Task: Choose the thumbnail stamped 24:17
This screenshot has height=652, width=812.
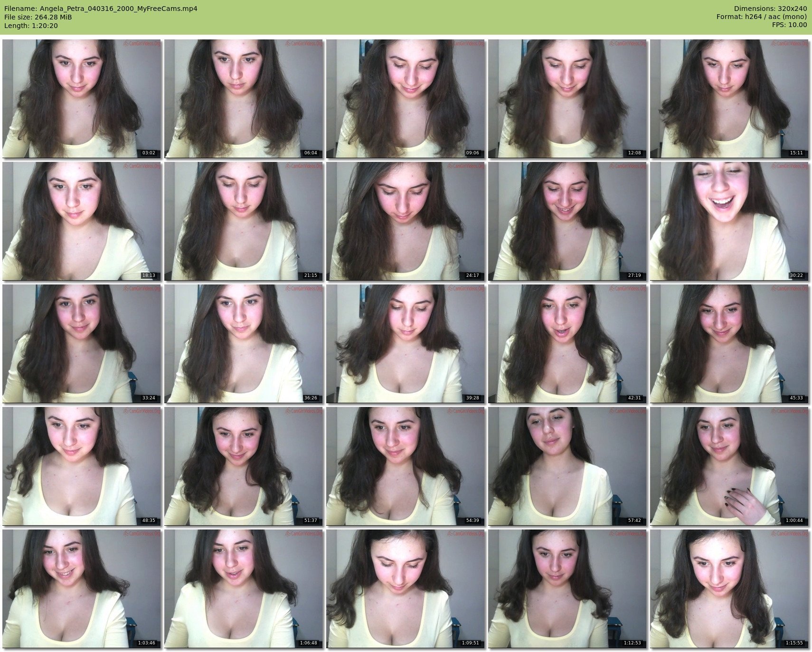Action: tap(406, 221)
